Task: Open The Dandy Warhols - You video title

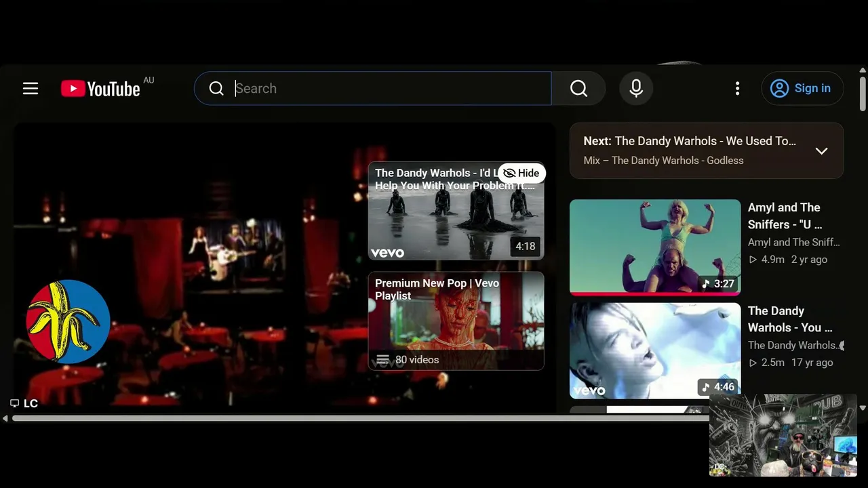Action: pyautogui.click(x=790, y=319)
